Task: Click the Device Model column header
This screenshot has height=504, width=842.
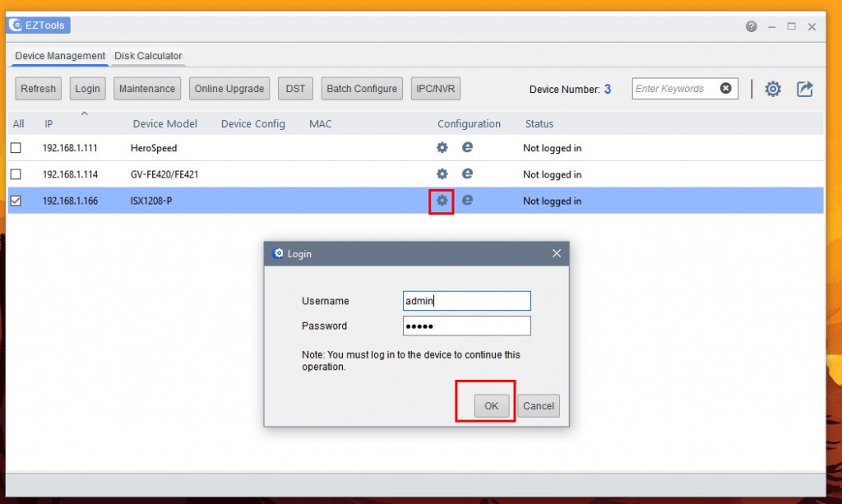Action: [x=164, y=124]
